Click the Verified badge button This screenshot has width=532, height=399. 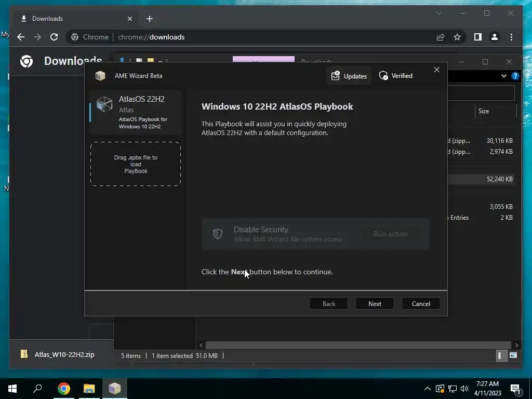tap(396, 76)
